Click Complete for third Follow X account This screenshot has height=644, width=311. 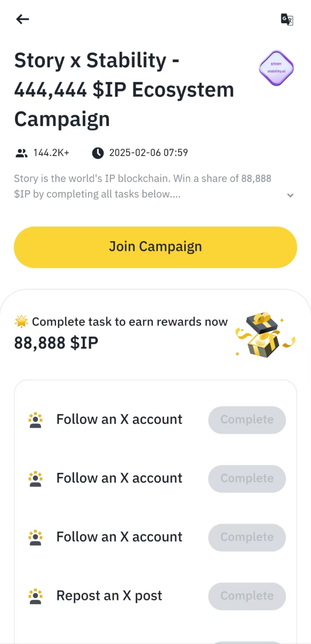pyautogui.click(x=247, y=537)
